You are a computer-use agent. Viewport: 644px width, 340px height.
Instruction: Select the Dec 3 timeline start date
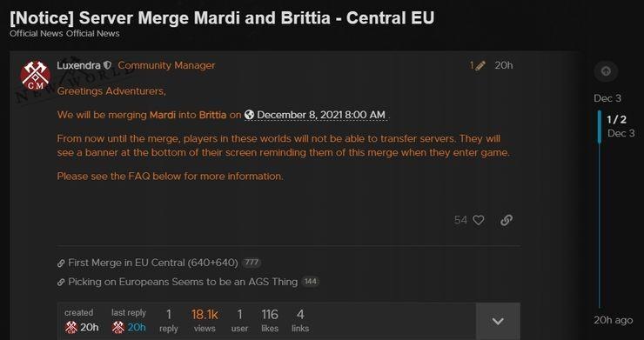(x=607, y=98)
